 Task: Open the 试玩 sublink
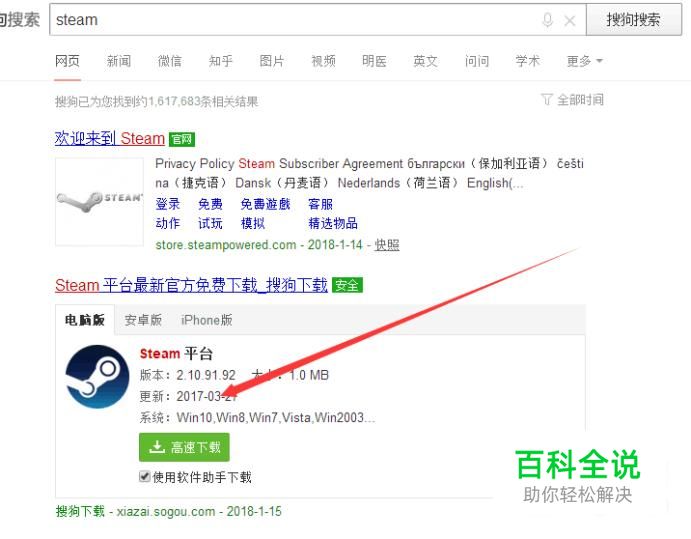(x=210, y=223)
